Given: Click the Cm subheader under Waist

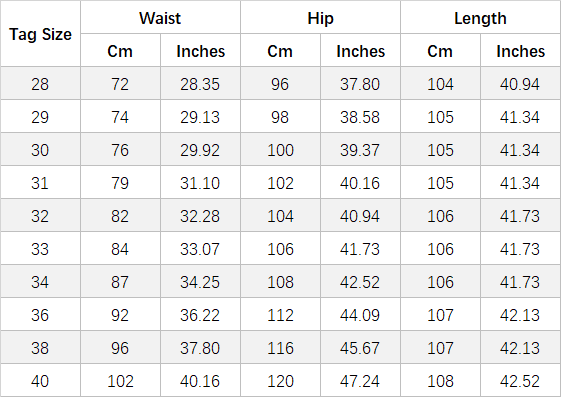Looking at the screenshot, I should tap(120, 50).
